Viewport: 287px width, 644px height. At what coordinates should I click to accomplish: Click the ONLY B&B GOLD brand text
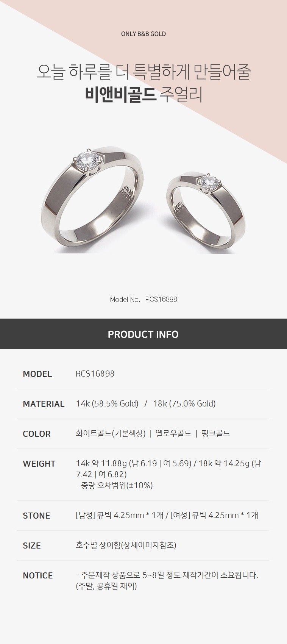click(x=143, y=34)
